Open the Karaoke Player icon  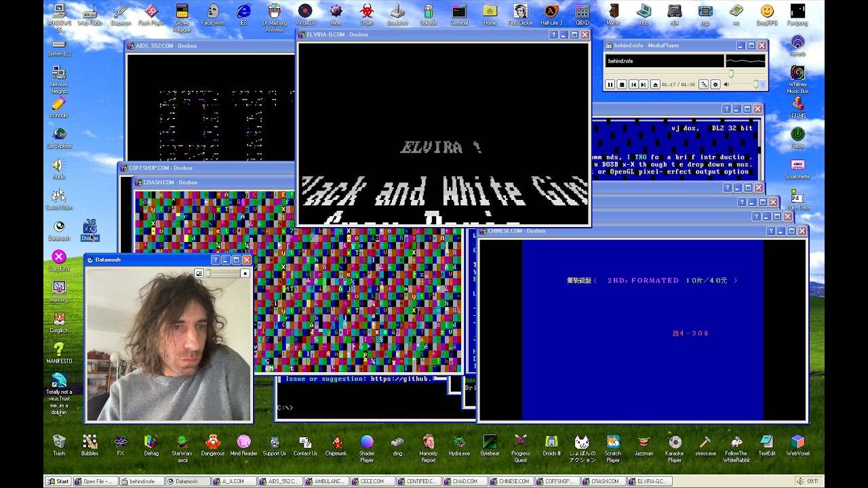675,448
